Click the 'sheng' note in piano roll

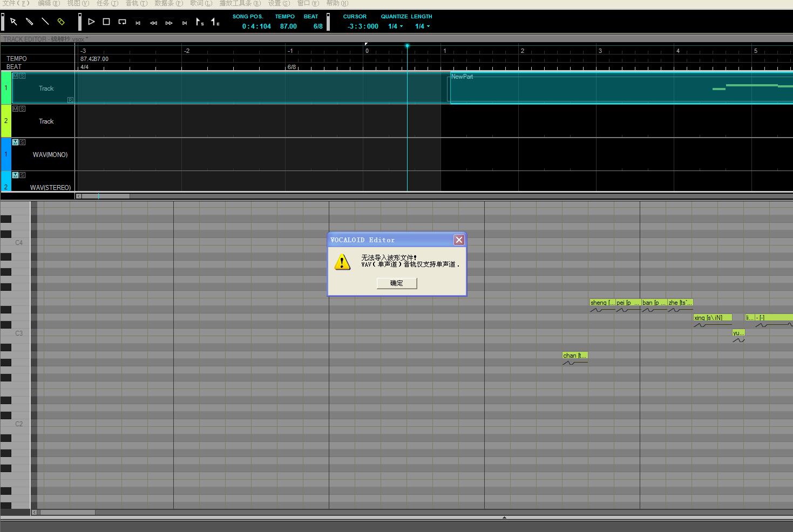[x=602, y=303]
